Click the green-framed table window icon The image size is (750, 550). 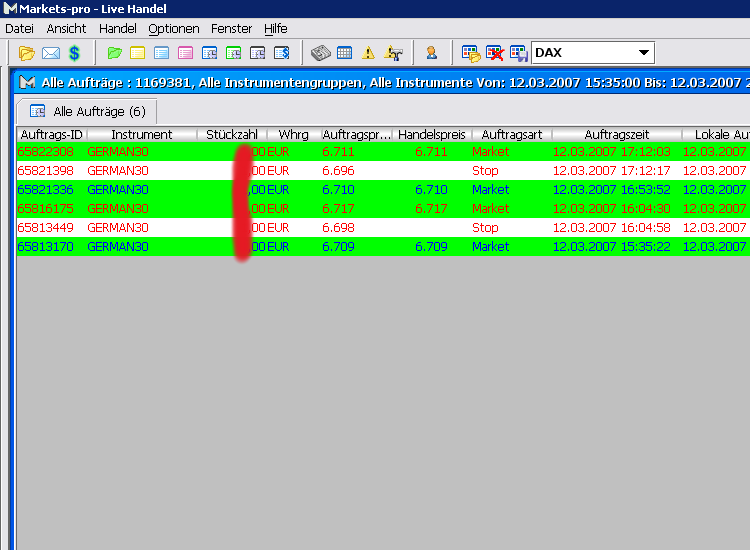click(x=233, y=53)
